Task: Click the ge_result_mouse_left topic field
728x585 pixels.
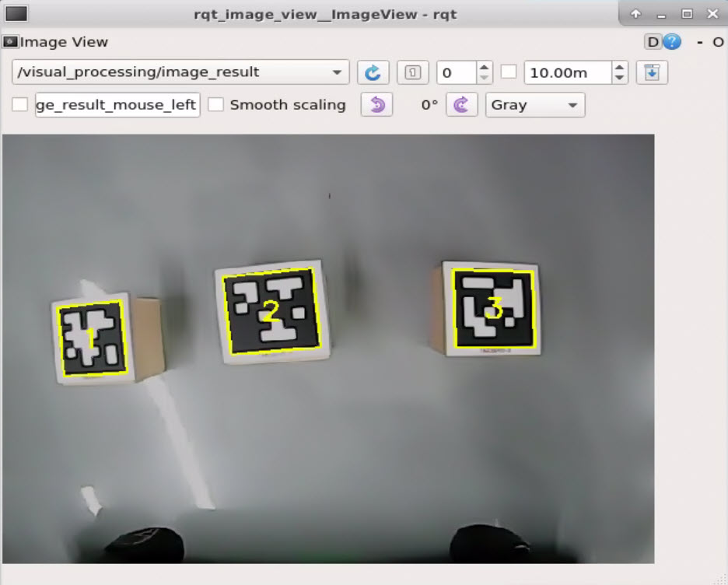Action: tap(117, 104)
